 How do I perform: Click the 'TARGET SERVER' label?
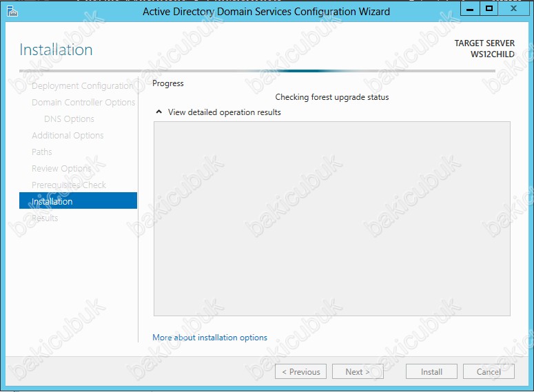tap(484, 43)
